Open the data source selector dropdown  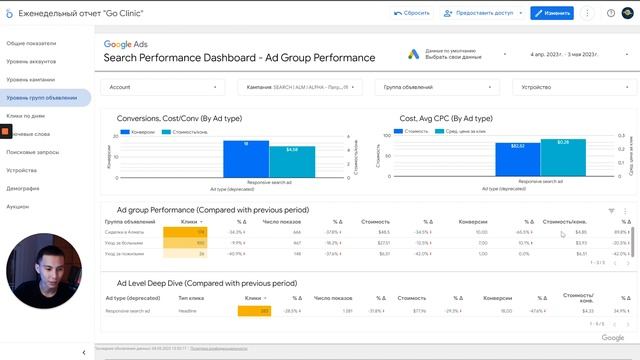coord(457,54)
